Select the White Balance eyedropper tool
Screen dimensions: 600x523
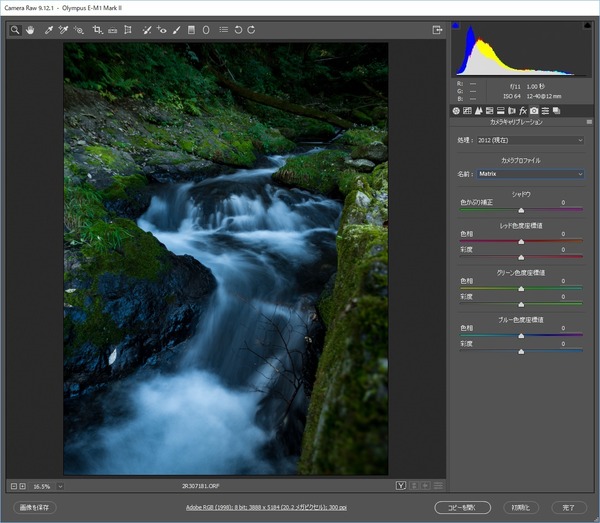[x=49, y=30]
